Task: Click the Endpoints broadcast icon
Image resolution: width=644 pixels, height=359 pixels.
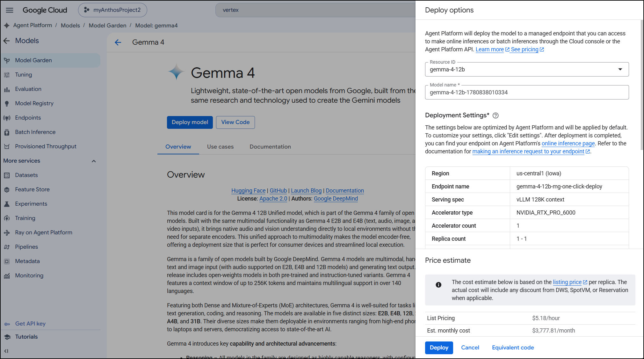Action: pos(7,118)
